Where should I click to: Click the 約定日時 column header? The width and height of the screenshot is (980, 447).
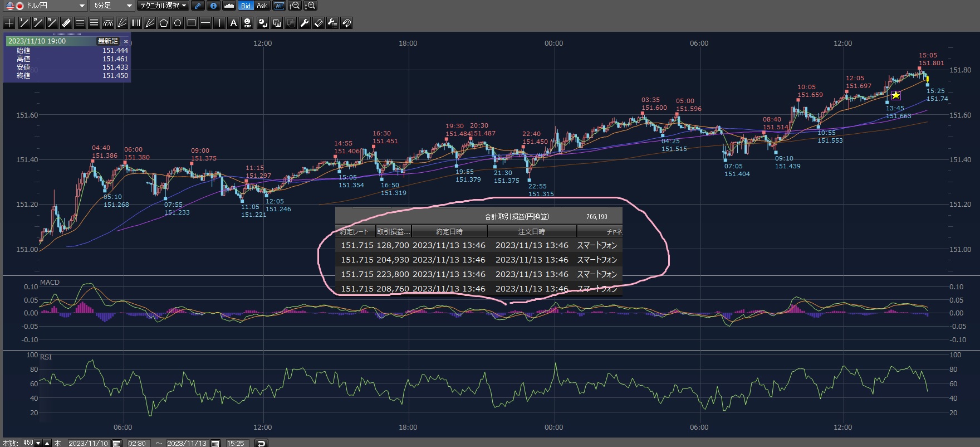(x=449, y=231)
